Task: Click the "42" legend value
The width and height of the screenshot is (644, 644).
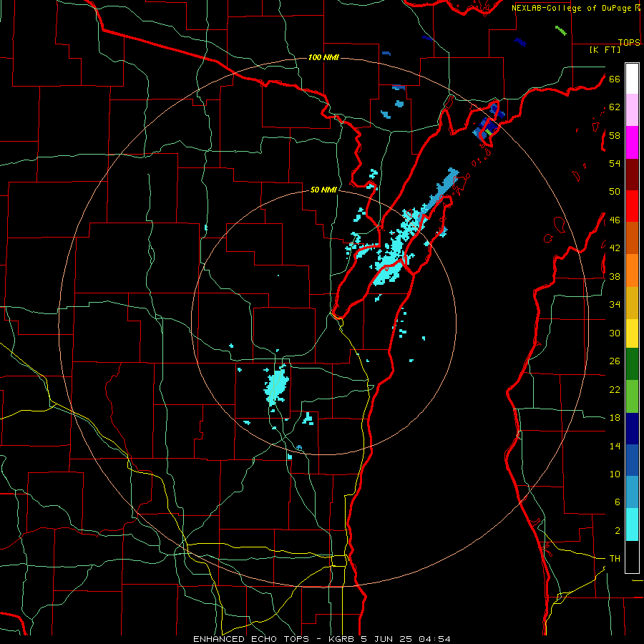Action: coord(615,248)
